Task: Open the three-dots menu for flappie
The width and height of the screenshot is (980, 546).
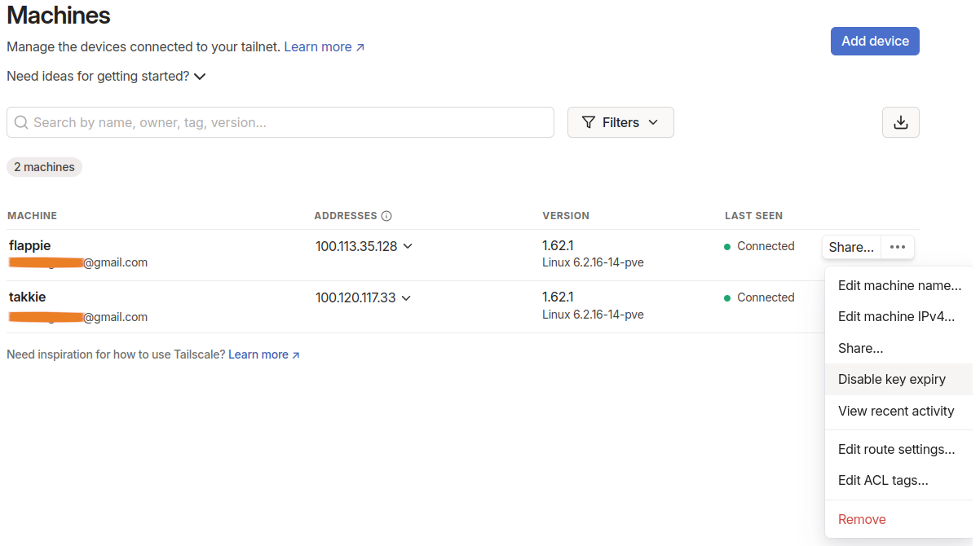Action: coord(898,247)
